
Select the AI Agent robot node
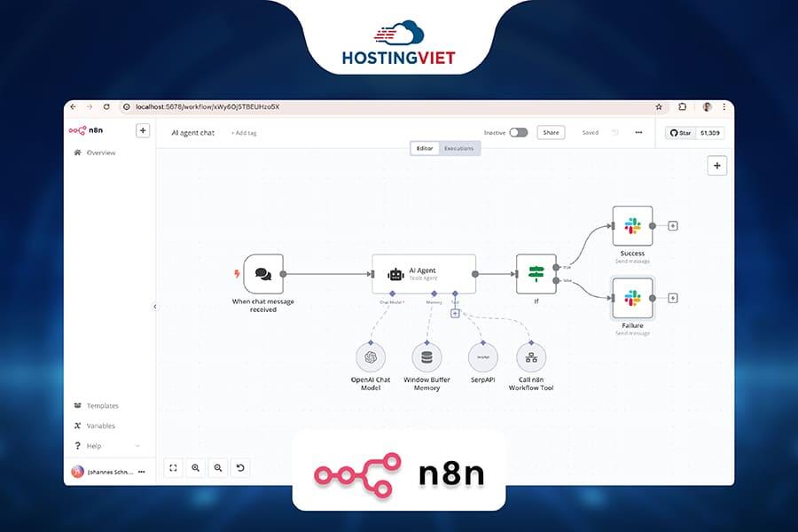424,274
